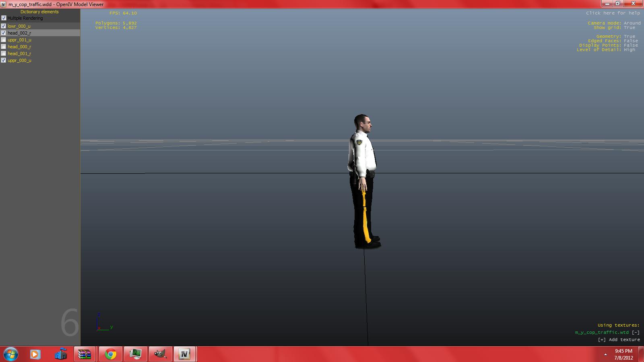Check the head_000_r checkbox
The image size is (644, 362).
(x=4, y=47)
